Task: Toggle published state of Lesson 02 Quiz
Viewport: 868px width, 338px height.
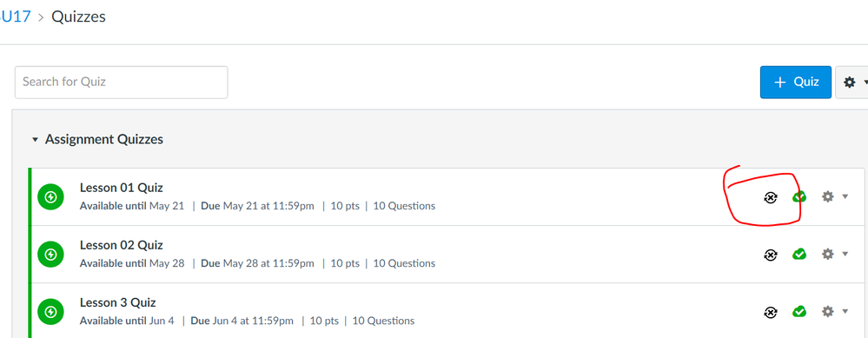Action: (x=798, y=254)
